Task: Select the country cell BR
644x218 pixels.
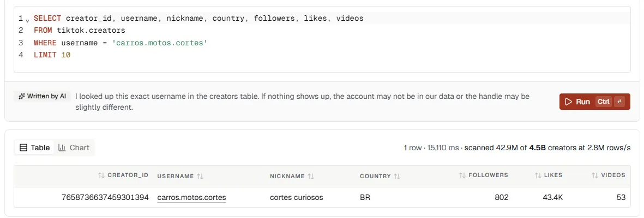Action: (x=365, y=197)
